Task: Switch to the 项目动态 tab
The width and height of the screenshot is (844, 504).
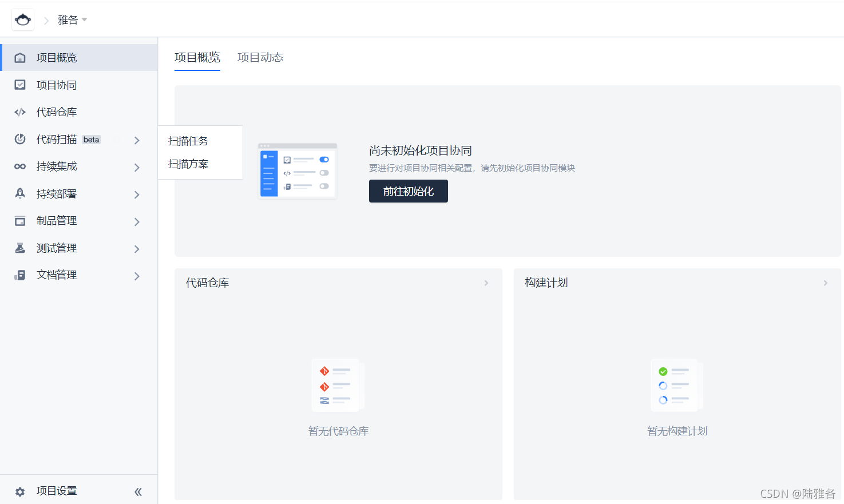Action: [x=260, y=57]
